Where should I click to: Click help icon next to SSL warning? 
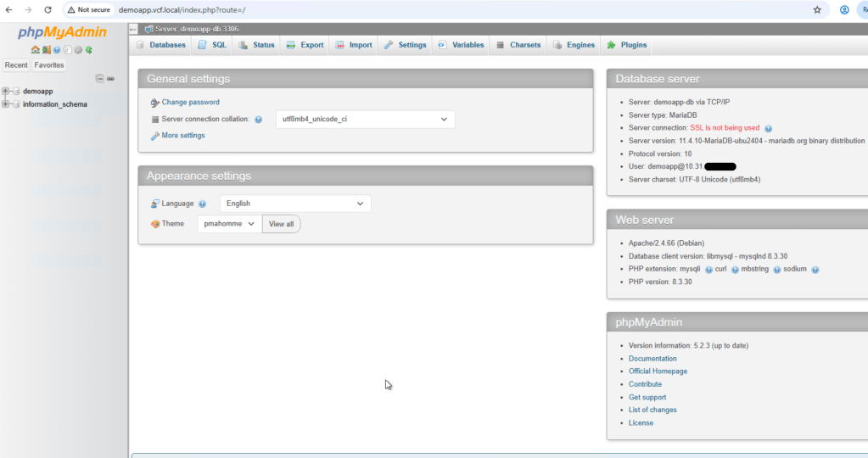pos(768,128)
